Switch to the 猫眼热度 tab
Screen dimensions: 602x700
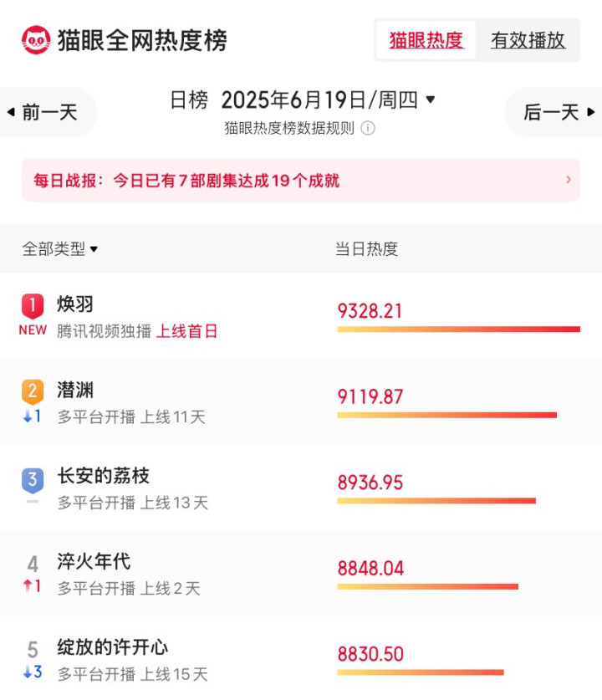point(426,40)
